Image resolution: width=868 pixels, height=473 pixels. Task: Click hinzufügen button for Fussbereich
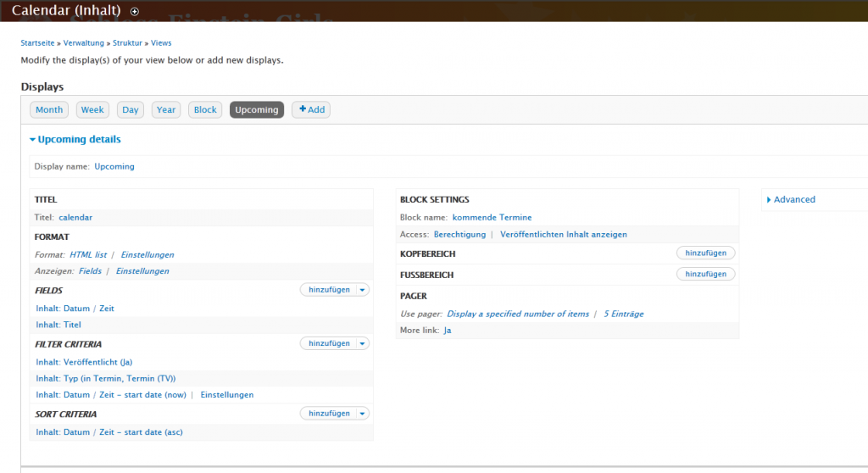[x=705, y=274]
